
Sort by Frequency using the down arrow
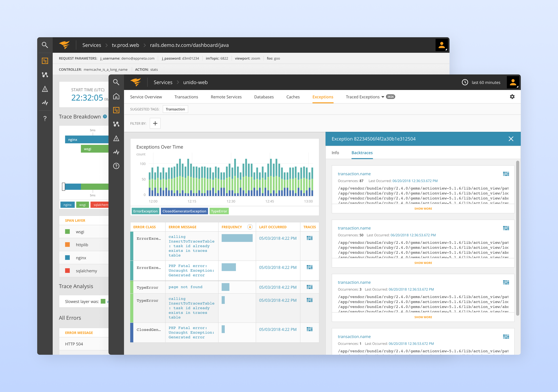coord(250,227)
